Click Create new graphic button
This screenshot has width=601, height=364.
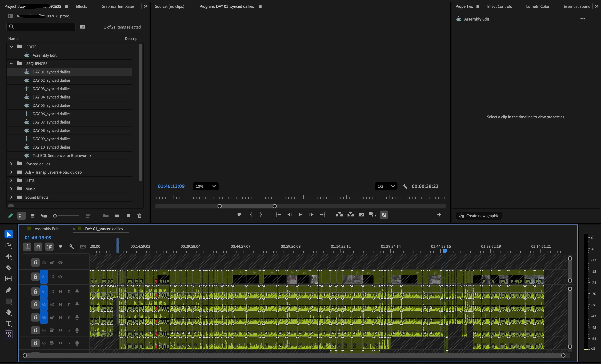click(x=479, y=216)
